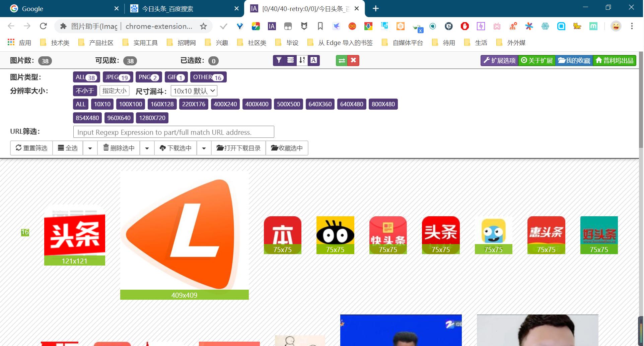Click the letter A font icon

[x=314, y=60]
